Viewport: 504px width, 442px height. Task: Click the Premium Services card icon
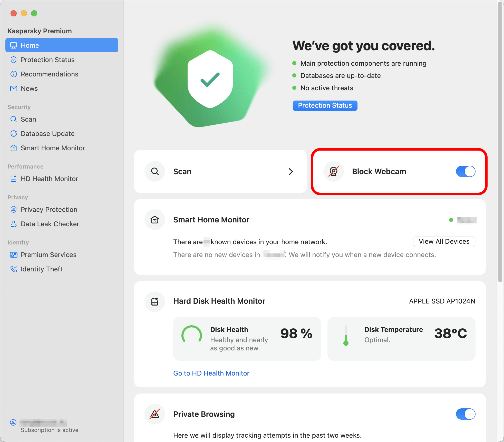[13, 255]
